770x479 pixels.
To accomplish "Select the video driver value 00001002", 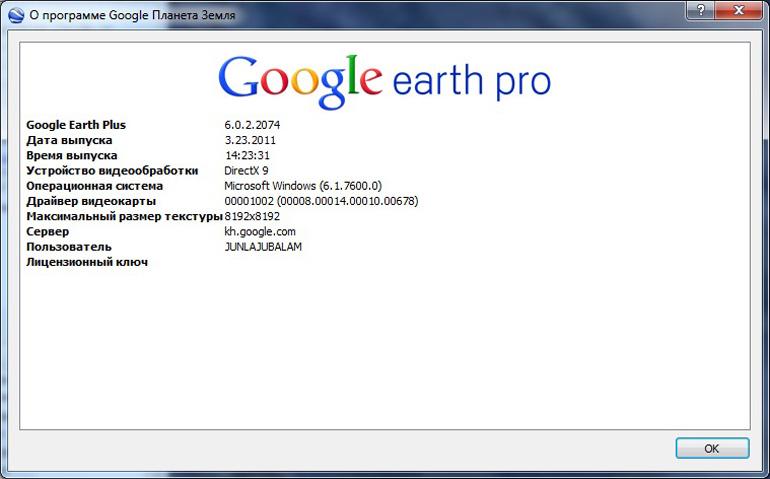I will pyautogui.click(x=321, y=201).
